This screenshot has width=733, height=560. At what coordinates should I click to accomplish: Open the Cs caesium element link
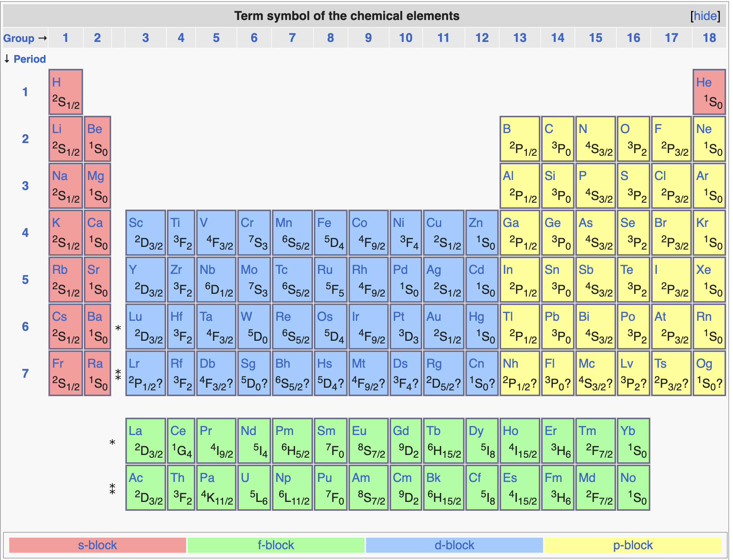pyautogui.click(x=59, y=317)
